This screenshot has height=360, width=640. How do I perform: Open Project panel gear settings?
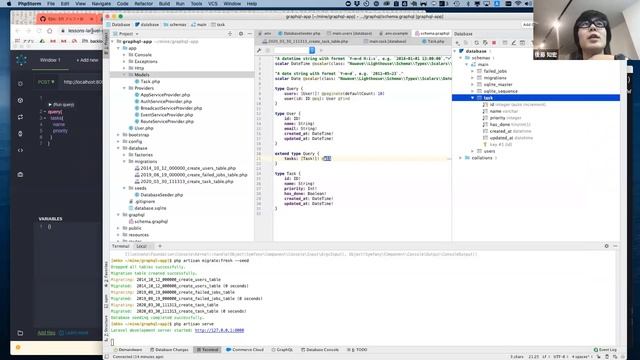(241, 34)
